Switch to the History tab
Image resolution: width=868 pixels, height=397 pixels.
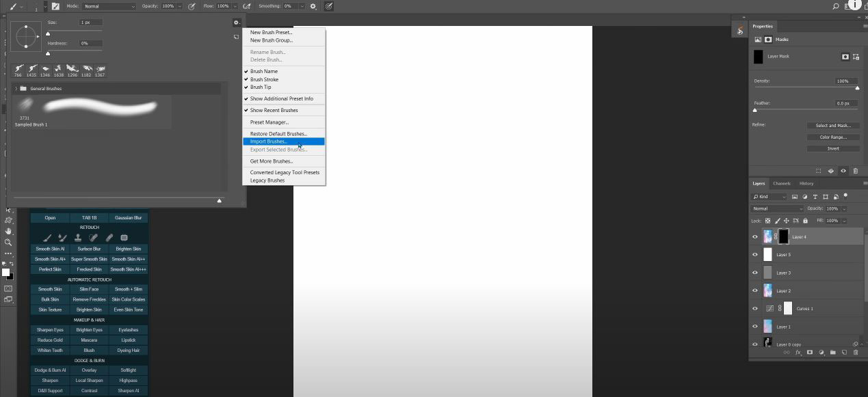(806, 183)
